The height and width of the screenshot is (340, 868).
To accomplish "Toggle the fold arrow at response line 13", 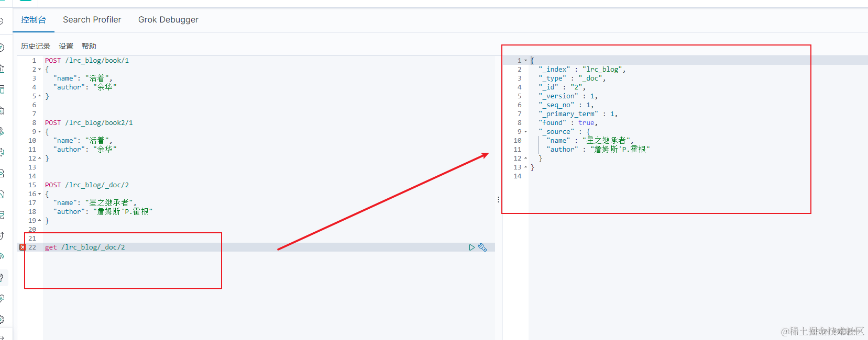I will (x=525, y=167).
